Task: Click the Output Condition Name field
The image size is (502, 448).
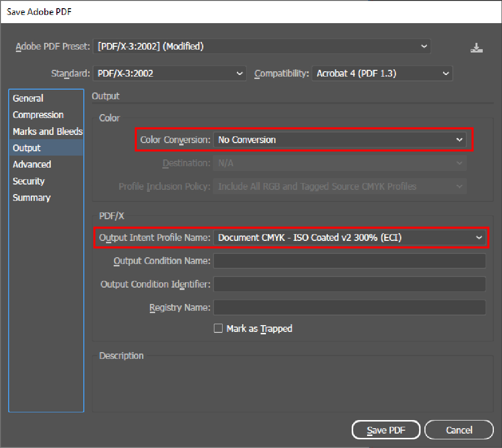Action: pyautogui.click(x=349, y=261)
